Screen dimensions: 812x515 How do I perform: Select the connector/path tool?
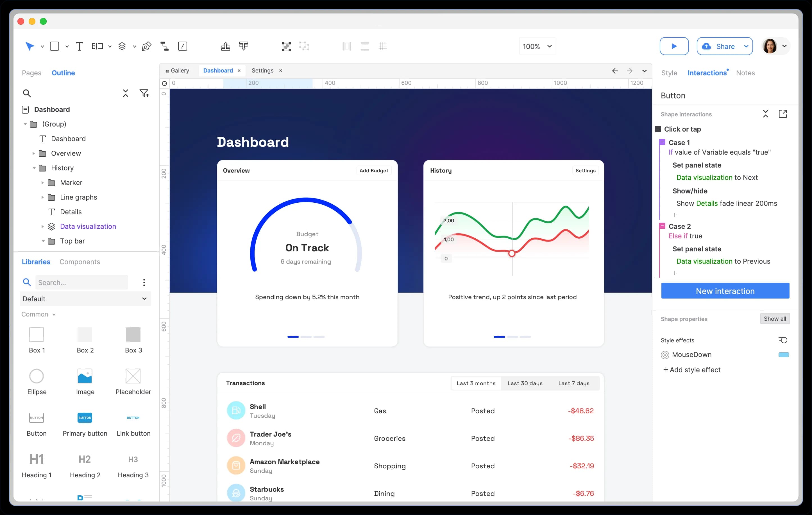pyautogui.click(x=165, y=46)
